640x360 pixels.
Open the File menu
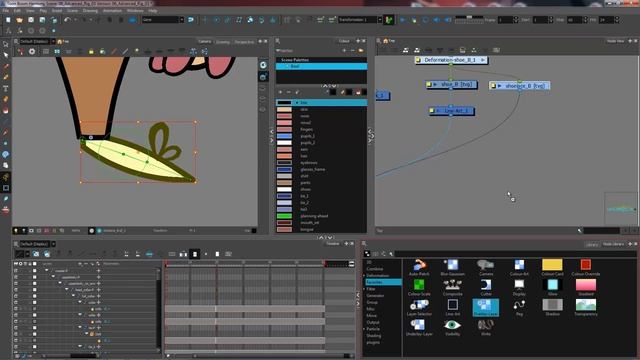(6, 11)
